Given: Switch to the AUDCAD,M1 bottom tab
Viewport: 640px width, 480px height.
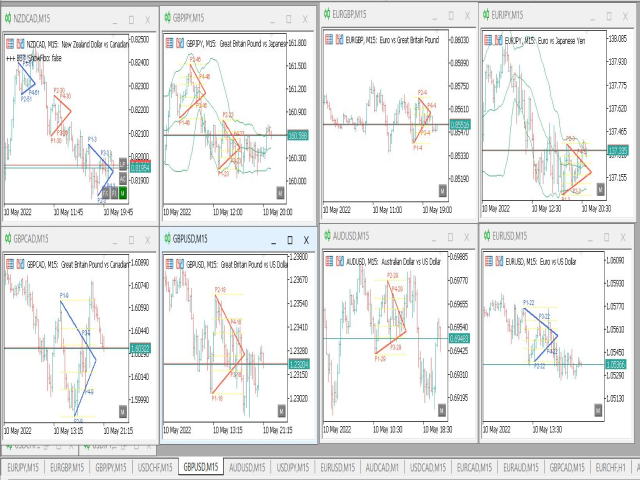Looking at the screenshot, I should 382,467.
